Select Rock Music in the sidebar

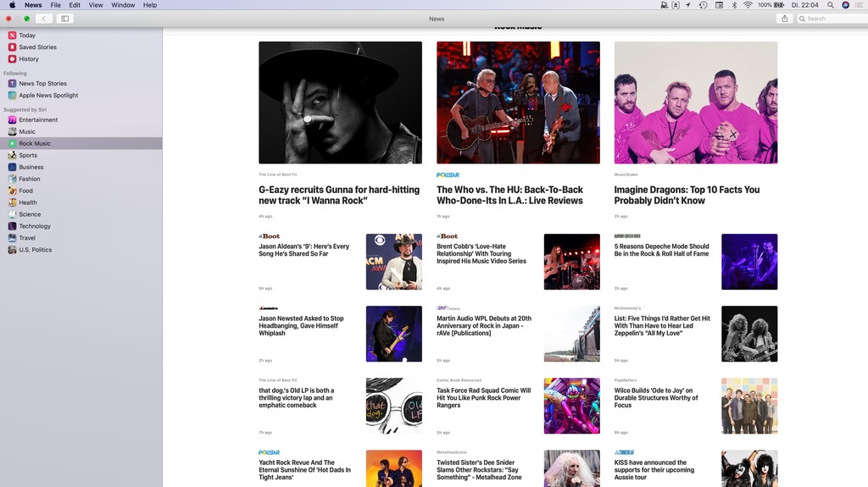(x=81, y=143)
